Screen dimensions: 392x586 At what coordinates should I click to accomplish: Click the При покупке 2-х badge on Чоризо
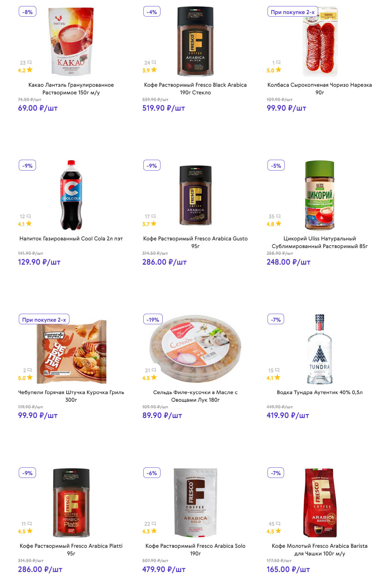[292, 12]
